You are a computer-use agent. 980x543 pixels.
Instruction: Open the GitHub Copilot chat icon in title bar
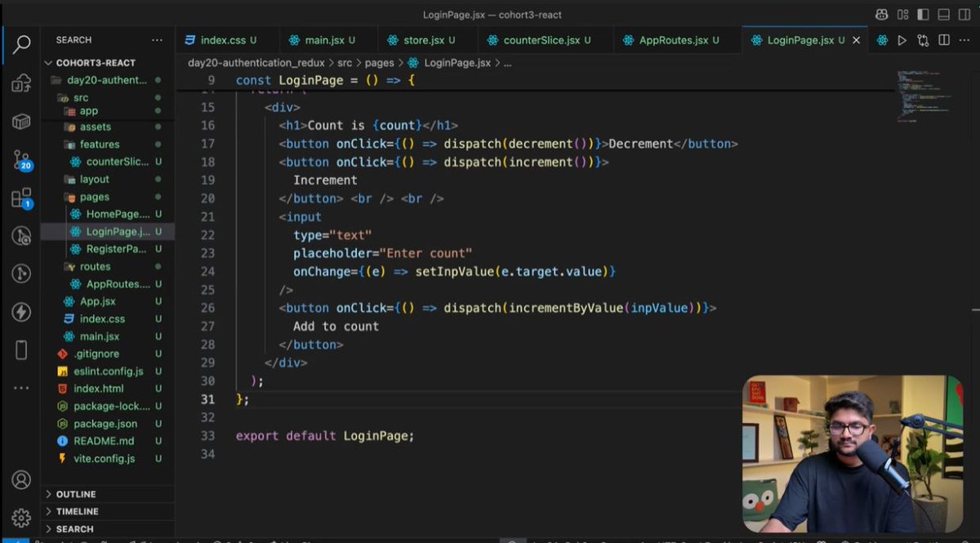point(881,15)
